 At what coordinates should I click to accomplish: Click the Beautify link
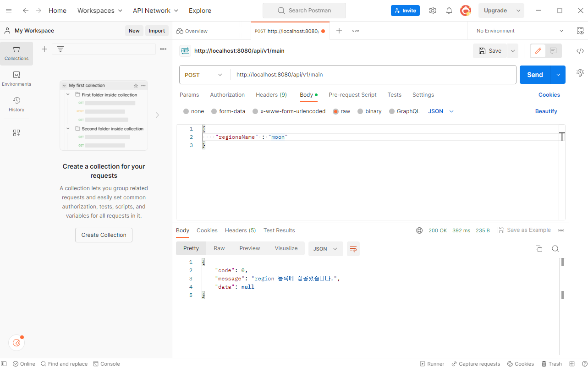pos(546,111)
